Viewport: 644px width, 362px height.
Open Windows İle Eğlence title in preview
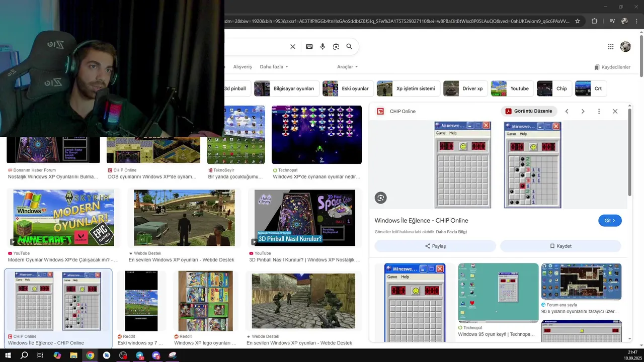(x=421, y=221)
